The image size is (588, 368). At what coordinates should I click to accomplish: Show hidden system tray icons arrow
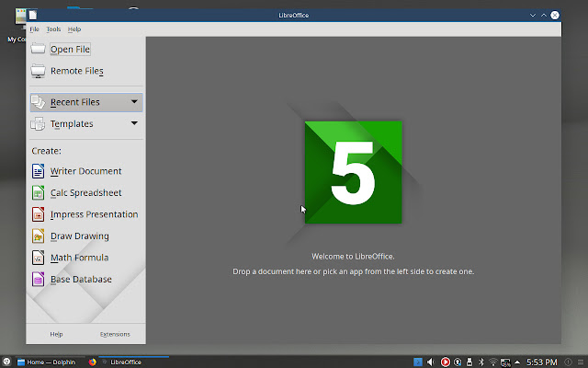click(517, 362)
